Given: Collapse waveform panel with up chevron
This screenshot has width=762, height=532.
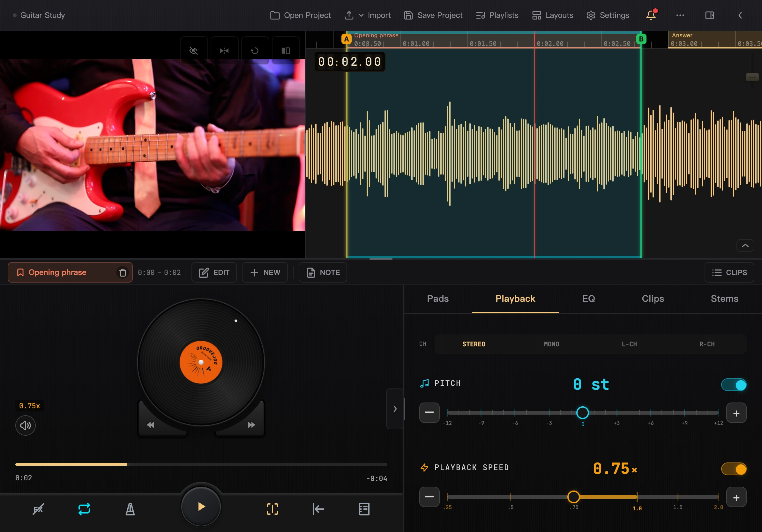Looking at the screenshot, I should click(745, 246).
